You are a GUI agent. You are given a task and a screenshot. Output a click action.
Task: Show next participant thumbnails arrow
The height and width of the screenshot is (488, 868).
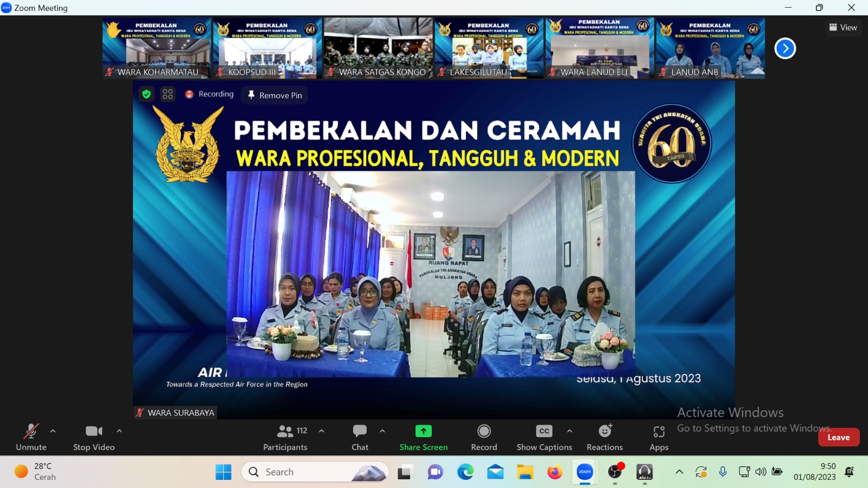pyautogui.click(x=785, y=48)
